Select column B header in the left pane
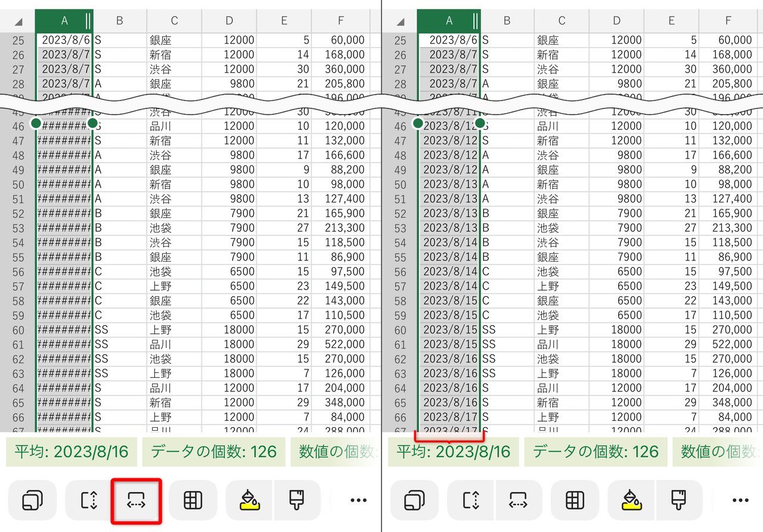Screen dimensions: 763x532 point(119,20)
